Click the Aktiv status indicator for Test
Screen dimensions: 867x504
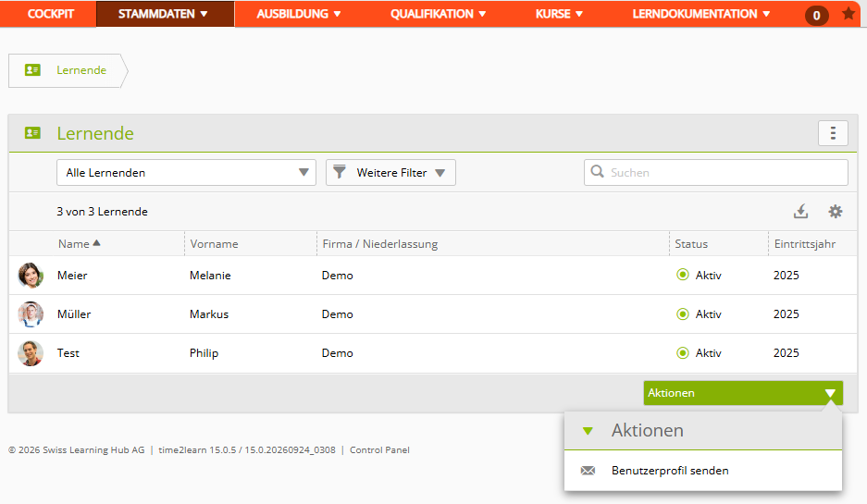[x=683, y=352]
